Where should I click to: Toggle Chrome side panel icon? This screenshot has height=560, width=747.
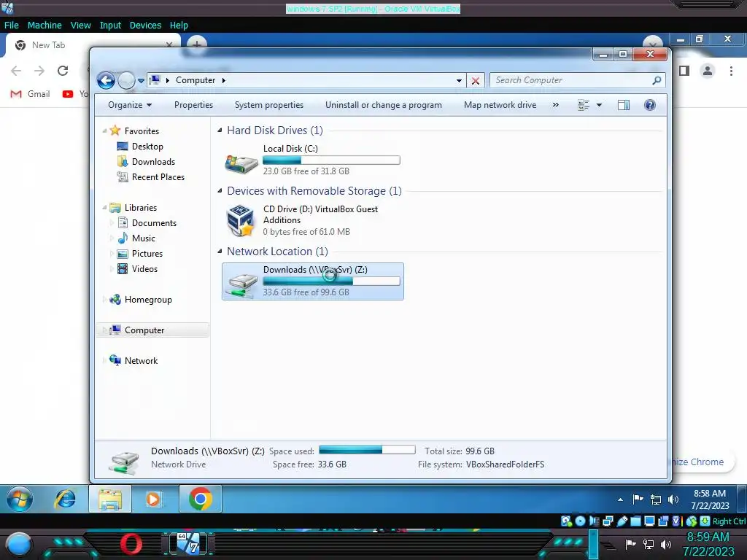coord(684,71)
